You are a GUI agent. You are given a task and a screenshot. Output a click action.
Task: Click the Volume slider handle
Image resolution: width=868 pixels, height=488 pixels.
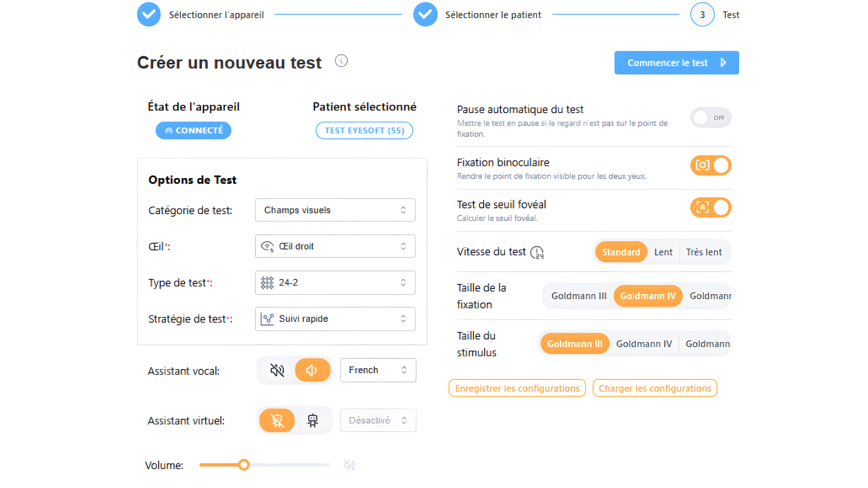point(244,465)
